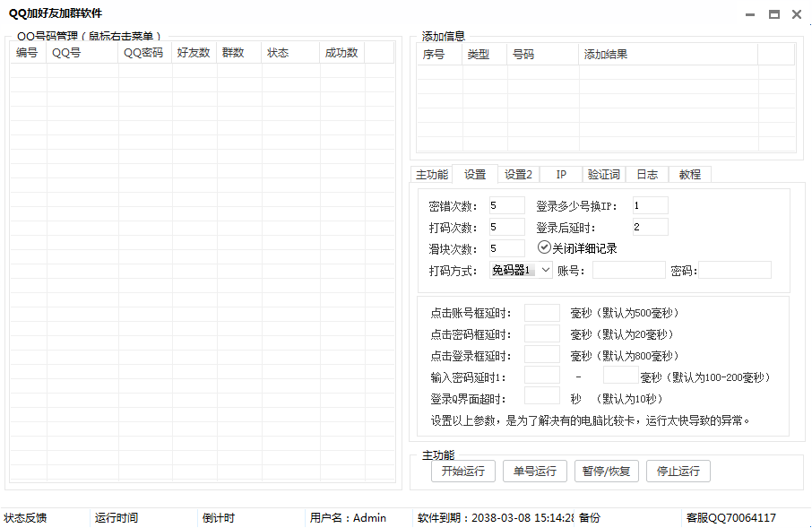Switch to the 日志 tab

pyautogui.click(x=647, y=175)
